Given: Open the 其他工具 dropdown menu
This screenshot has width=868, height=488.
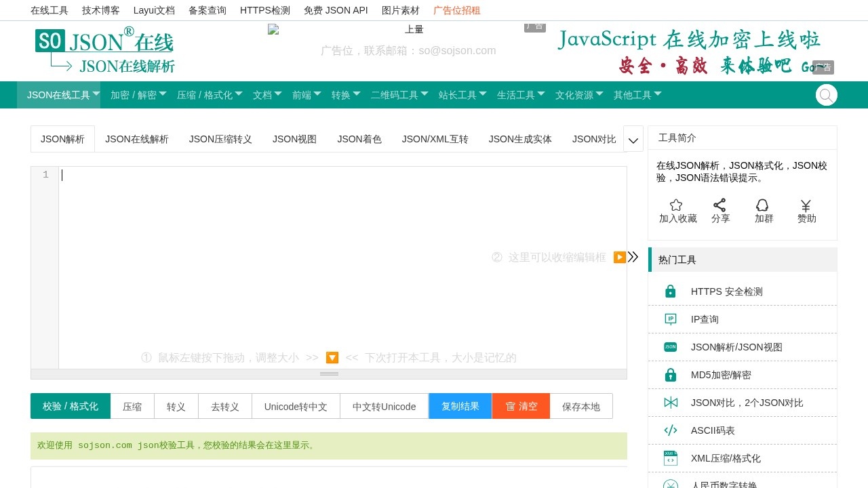Looking at the screenshot, I should 637,95.
